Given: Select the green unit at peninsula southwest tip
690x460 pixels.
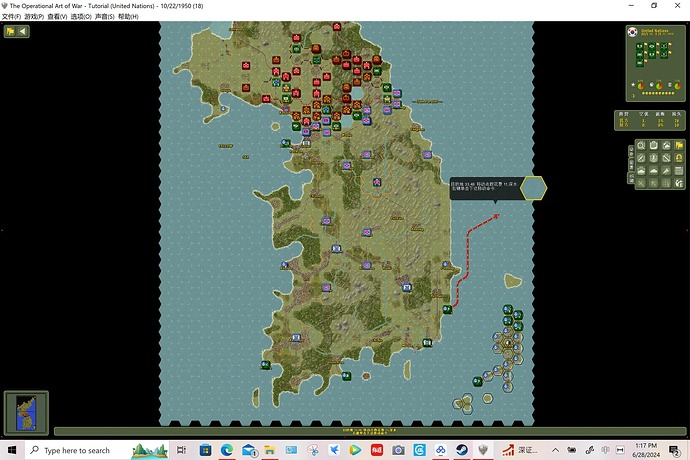Looking at the screenshot, I should (265, 364).
